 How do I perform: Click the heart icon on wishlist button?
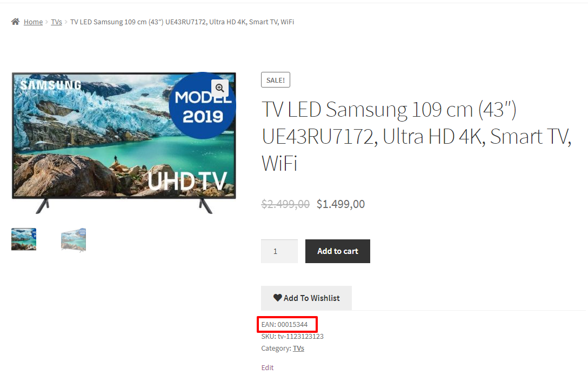[x=277, y=298]
